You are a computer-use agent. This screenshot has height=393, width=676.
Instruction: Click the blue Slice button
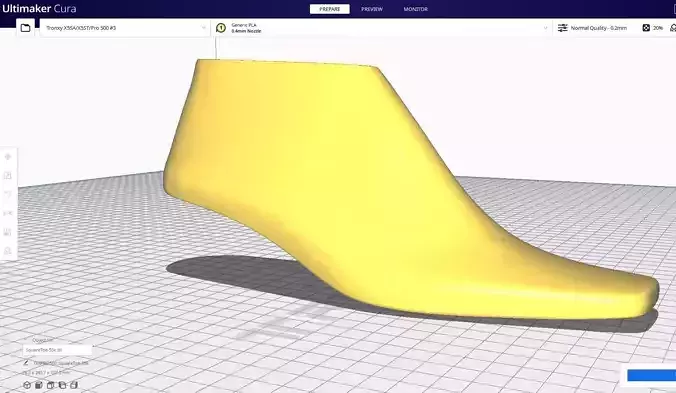(651, 375)
